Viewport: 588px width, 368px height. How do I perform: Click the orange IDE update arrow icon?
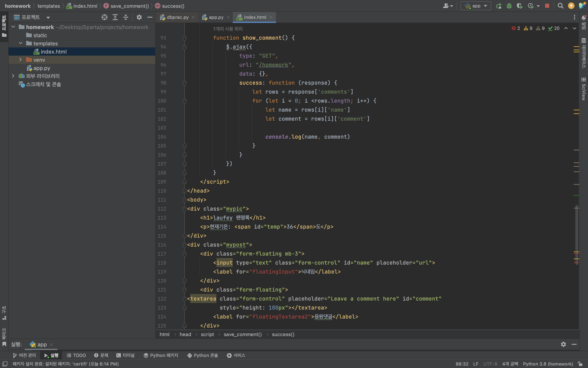click(x=571, y=6)
